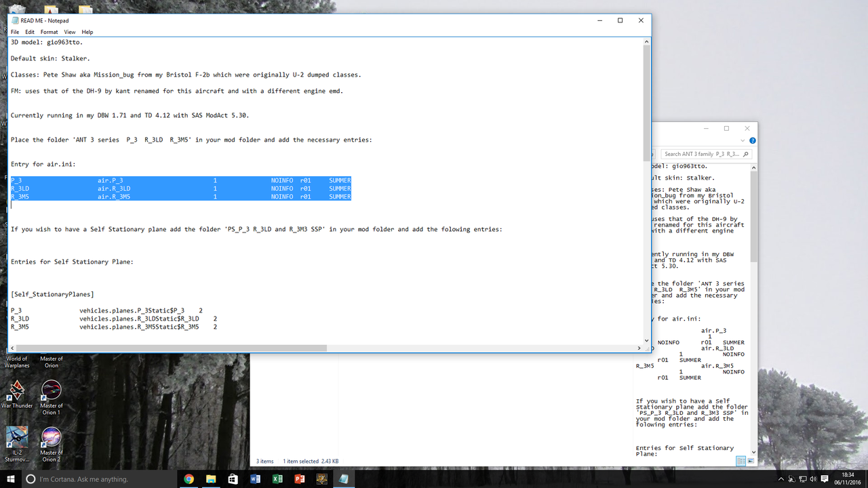
Task: Click Notepad horizontal scrollbar right arrow
Action: coord(638,348)
